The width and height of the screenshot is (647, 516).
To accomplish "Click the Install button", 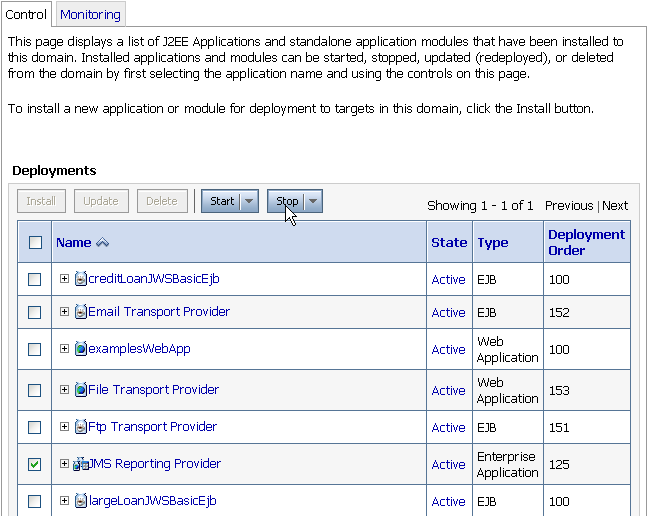I will [41, 201].
